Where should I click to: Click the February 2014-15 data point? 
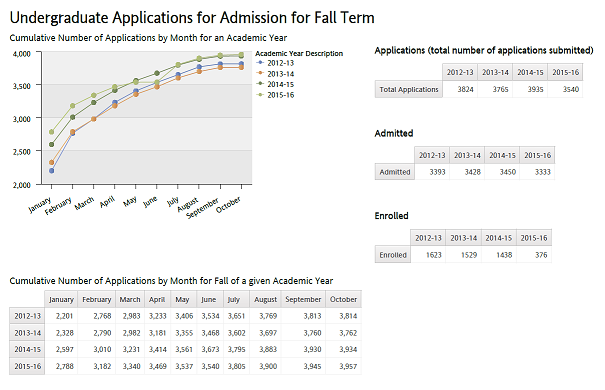click(x=73, y=117)
